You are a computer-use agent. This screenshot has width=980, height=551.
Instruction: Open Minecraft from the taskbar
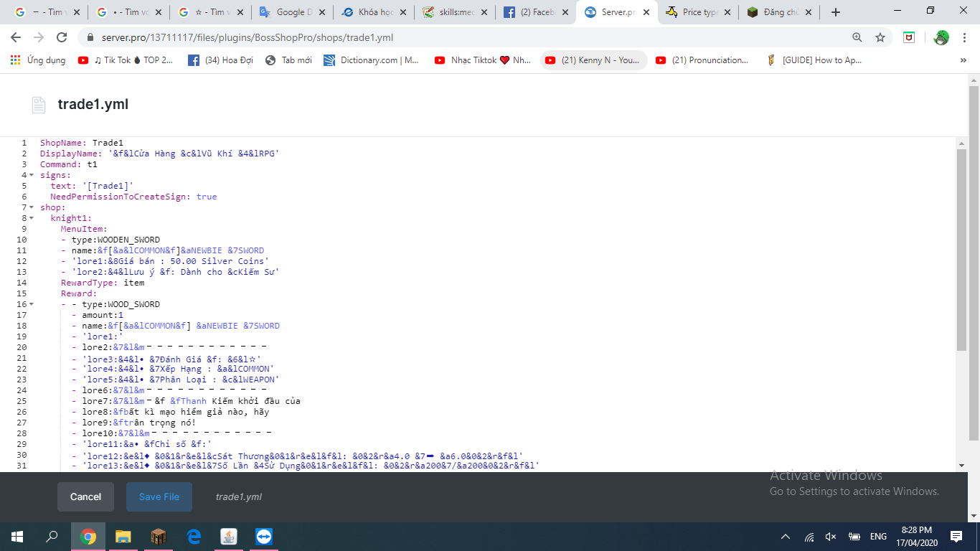(159, 537)
